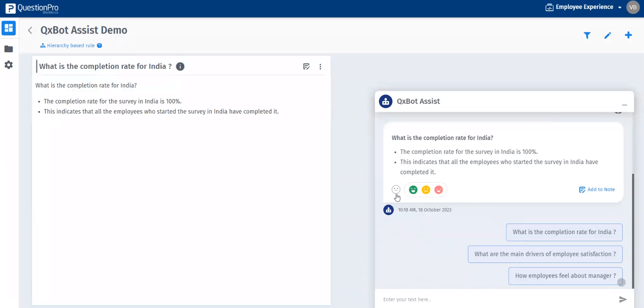Open the settings gear in left sidebar
The height and width of the screenshot is (308, 644).
coord(9,65)
